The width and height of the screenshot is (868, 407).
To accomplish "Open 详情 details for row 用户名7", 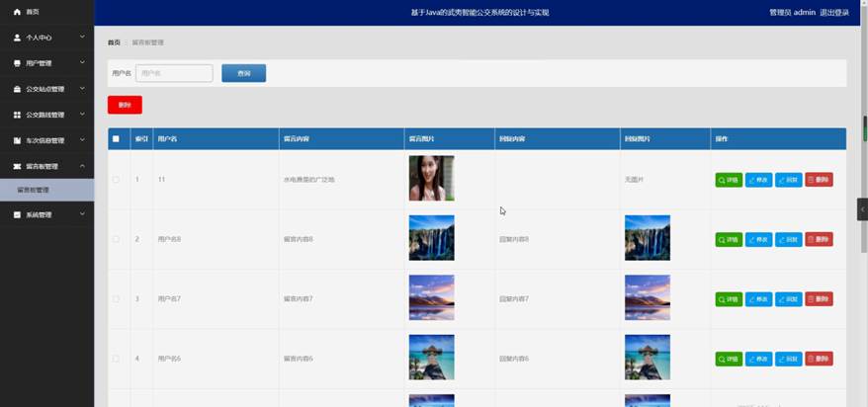I will pos(729,299).
